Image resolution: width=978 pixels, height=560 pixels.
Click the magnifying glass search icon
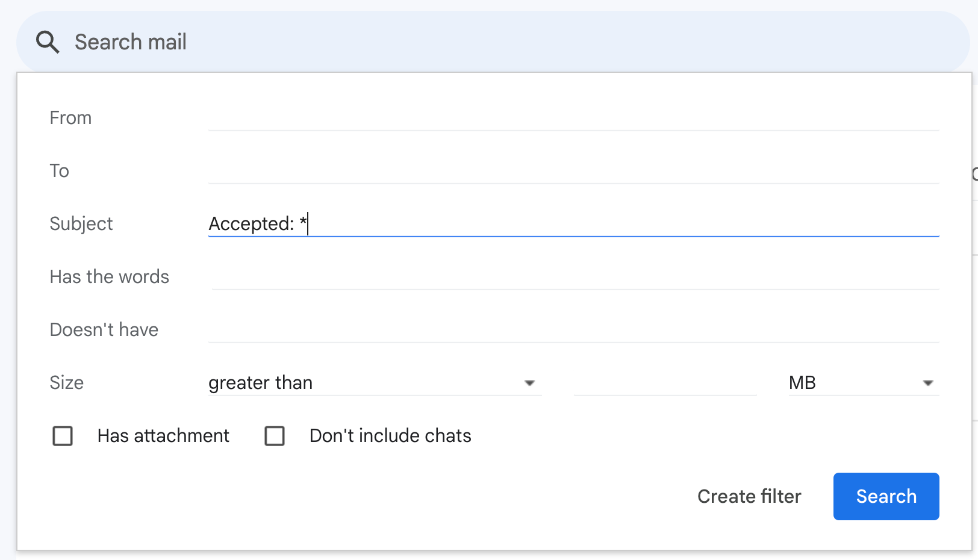(48, 42)
